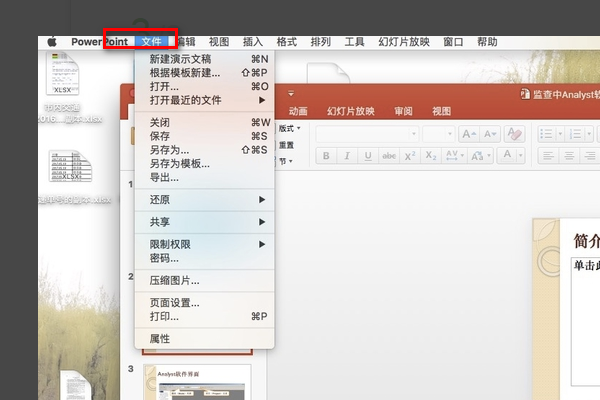Switch to the 动画 ribbon tab
This screenshot has width=600, height=400.
[x=298, y=111]
